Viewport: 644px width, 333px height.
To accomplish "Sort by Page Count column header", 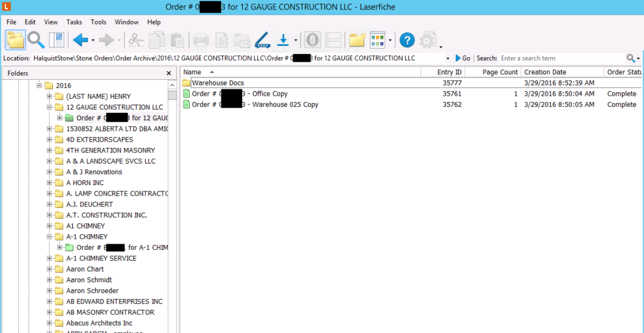I will [493, 72].
